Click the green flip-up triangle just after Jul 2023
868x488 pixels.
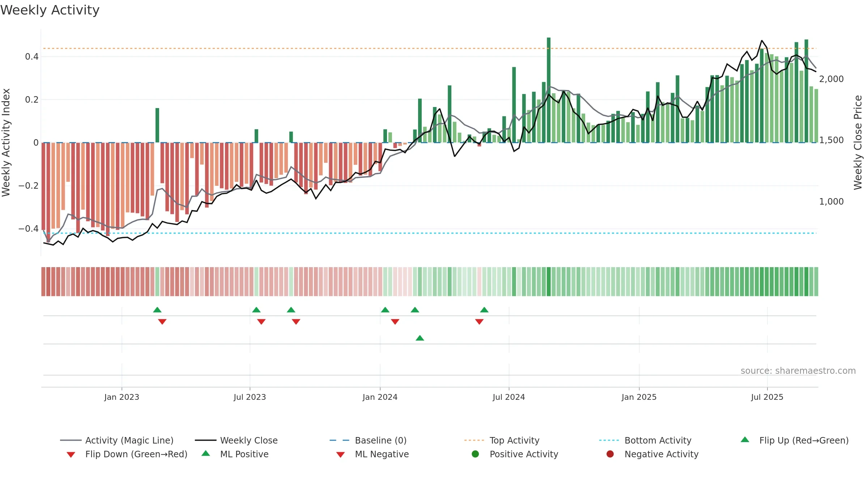pyautogui.click(x=256, y=310)
